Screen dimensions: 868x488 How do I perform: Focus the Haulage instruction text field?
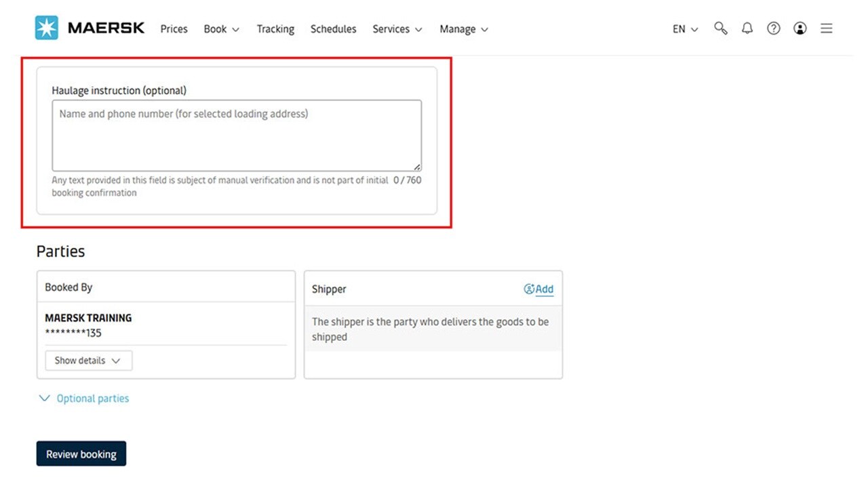(236, 136)
